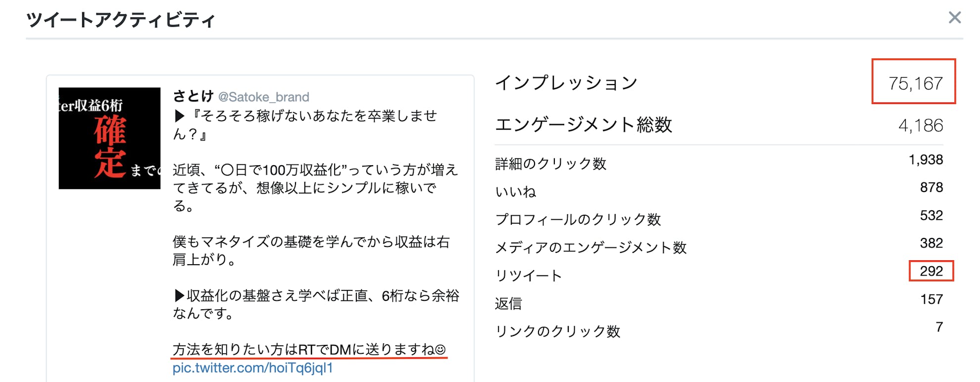Click the さとけ display name
Image resolution: width=980 pixels, height=382 pixels.
coord(193,96)
